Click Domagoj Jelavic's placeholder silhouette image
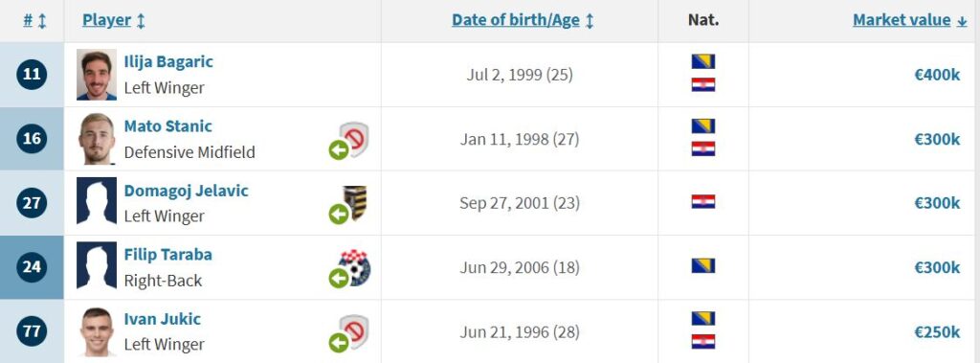The height and width of the screenshot is (363, 980). pyautogui.click(x=97, y=201)
